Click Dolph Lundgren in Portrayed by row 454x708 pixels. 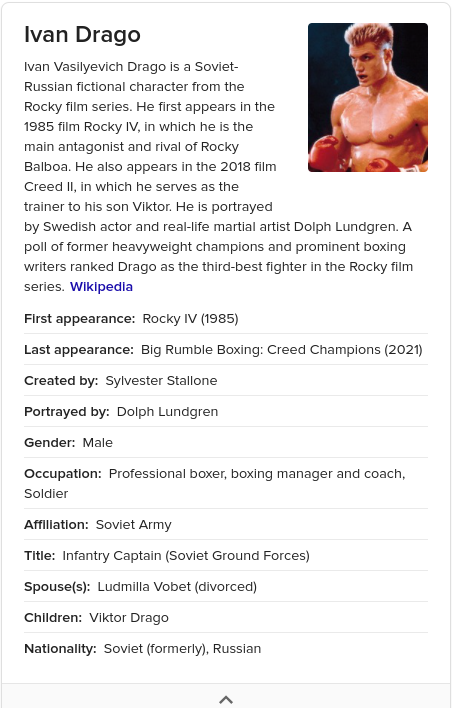tap(167, 412)
